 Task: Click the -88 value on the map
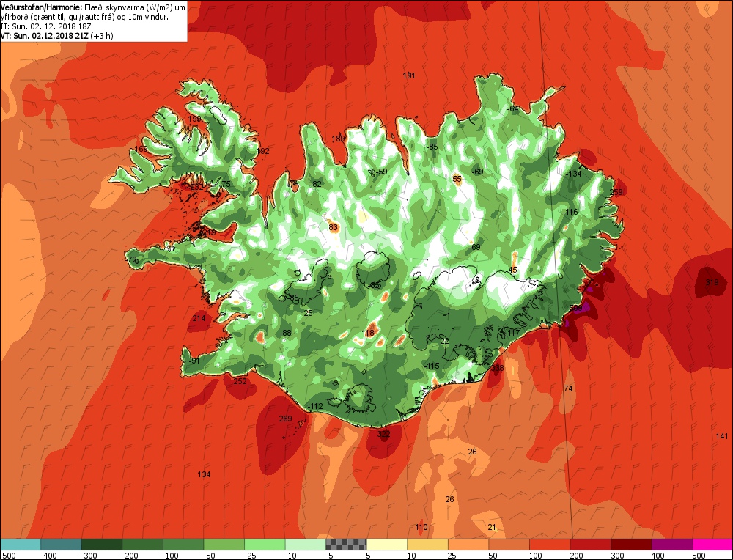pyautogui.click(x=284, y=334)
